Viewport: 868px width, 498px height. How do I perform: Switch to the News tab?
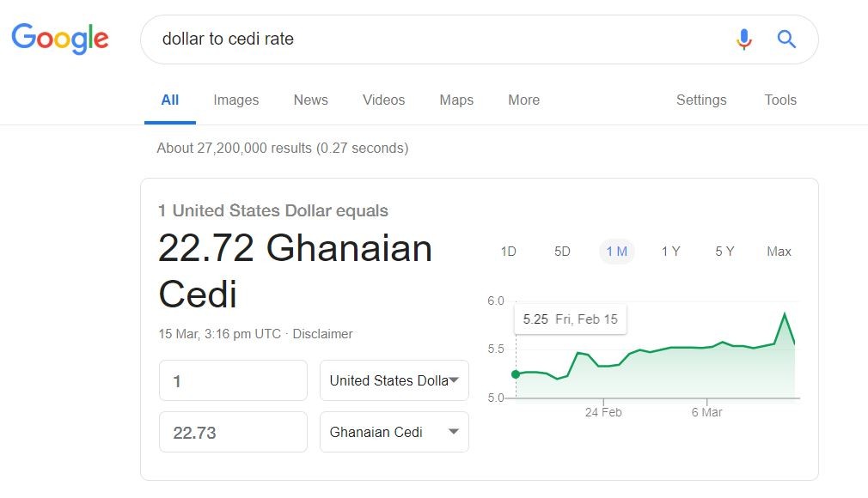click(x=310, y=100)
